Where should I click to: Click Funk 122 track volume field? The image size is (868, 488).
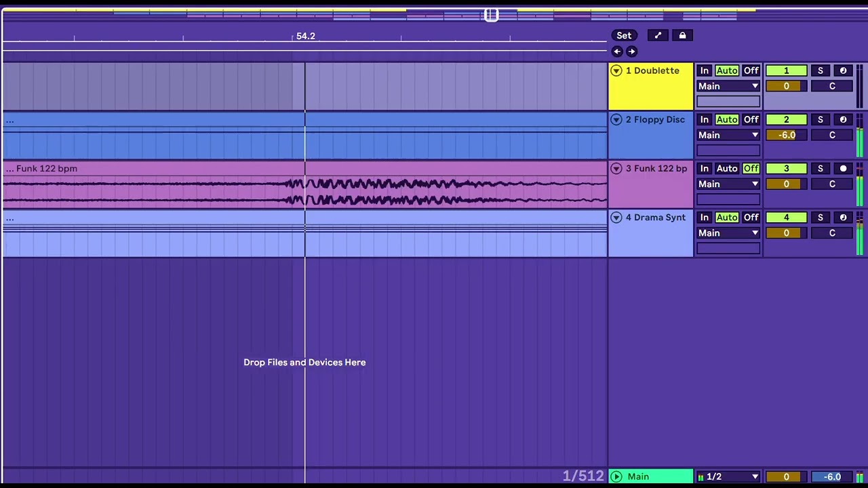pos(787,184)
